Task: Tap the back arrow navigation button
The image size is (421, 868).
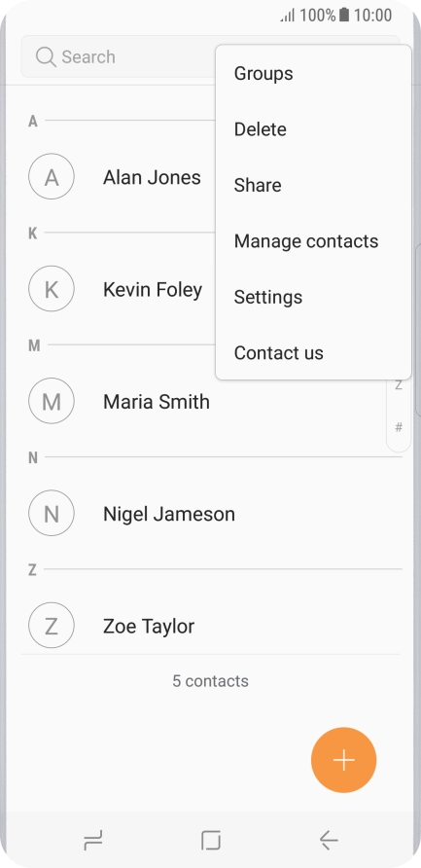Action: (x=329, y=841)
